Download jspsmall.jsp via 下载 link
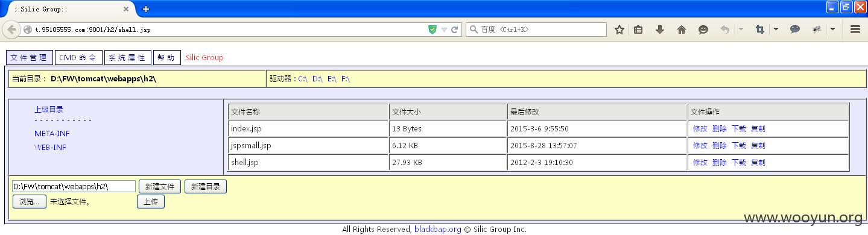The image size is (868, 235). click(739, 146)
